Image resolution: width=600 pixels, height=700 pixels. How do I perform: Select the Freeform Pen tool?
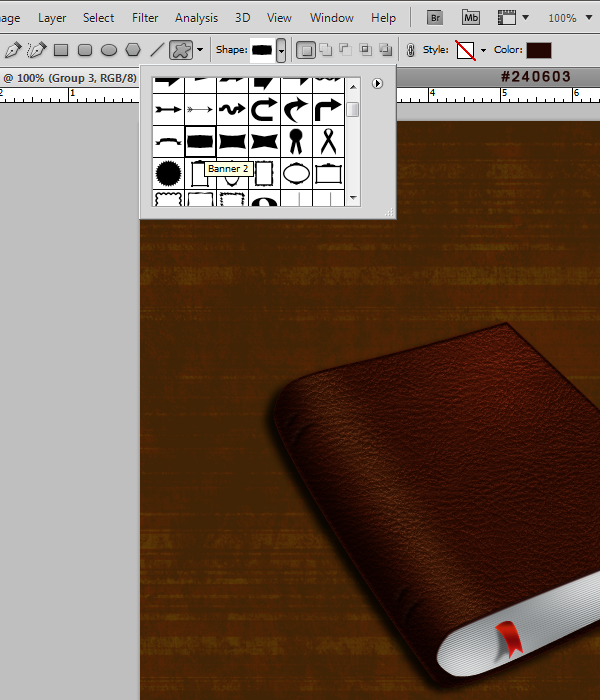tap(37, 50)
